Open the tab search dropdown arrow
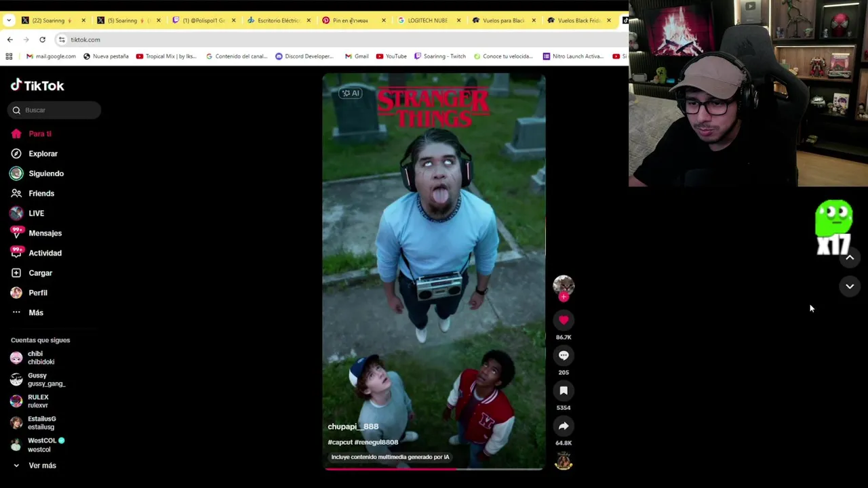 point(9,20)
